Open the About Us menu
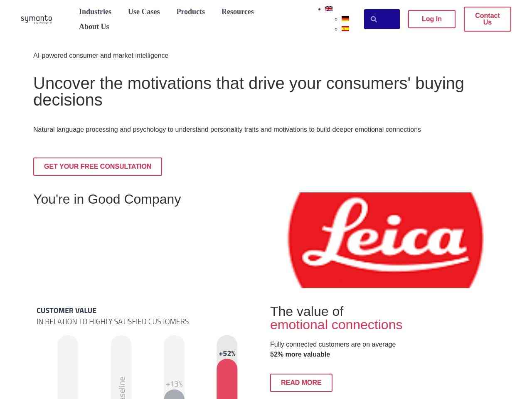 [x=94, y=27]
